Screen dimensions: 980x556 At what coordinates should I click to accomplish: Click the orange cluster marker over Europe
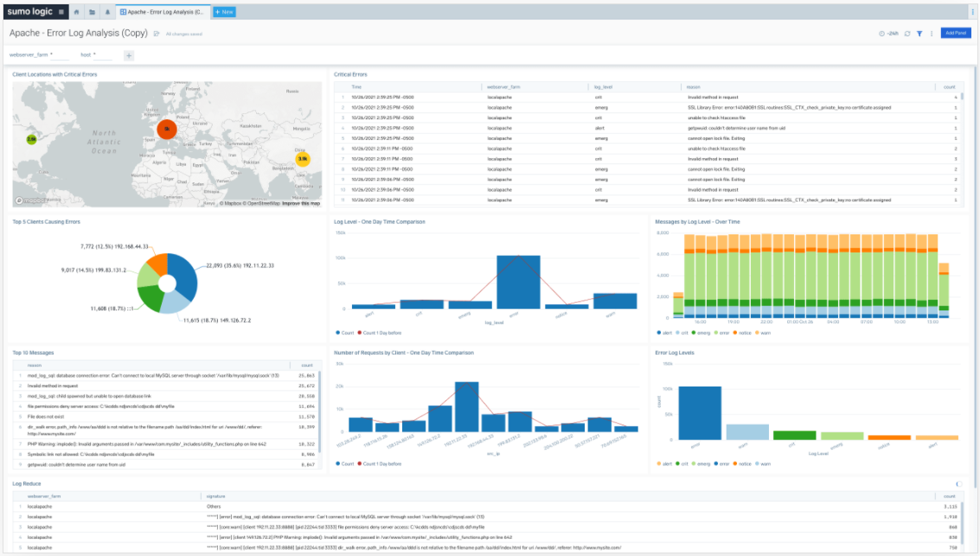pos(167,130)
